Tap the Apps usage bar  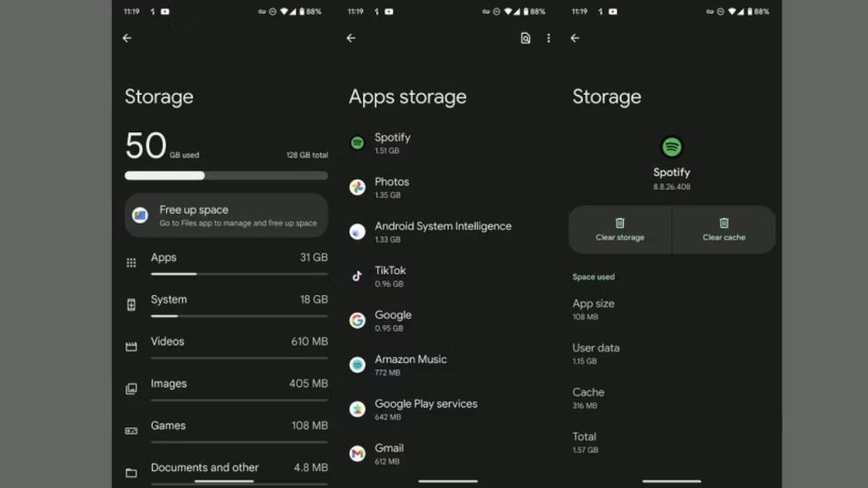coord(239,274)
